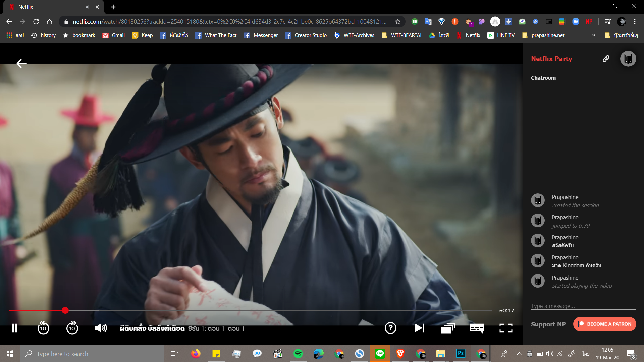Click the Windows taskbar search box
This screenshot has height=362, width=644.
(x=92, y=354)
